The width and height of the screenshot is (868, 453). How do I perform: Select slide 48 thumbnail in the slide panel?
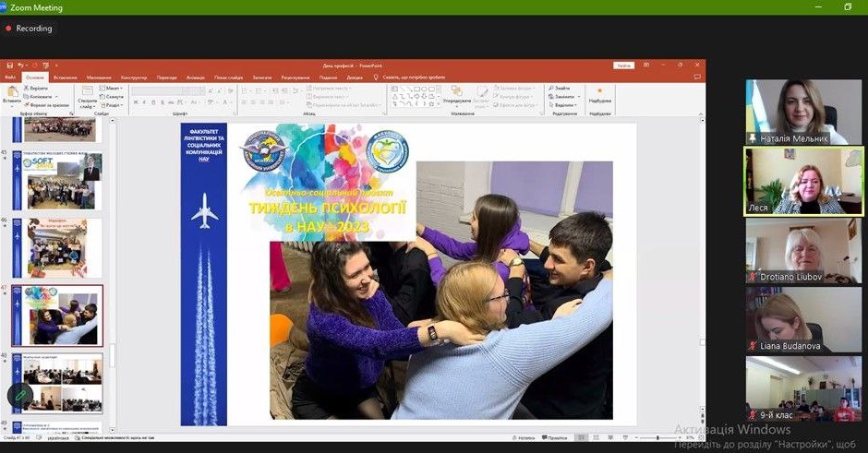click(x=57, y=382)
